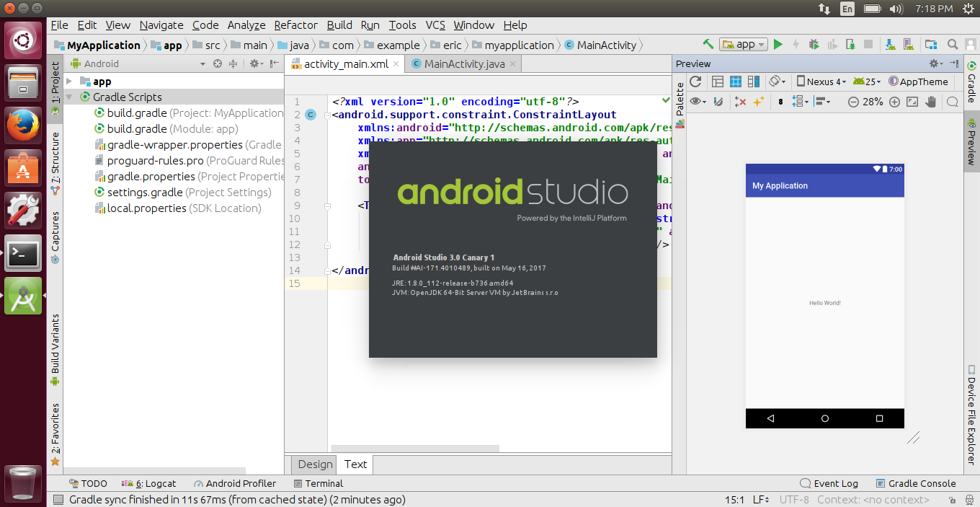Zoom in the preview with plus

click(894, 102)
